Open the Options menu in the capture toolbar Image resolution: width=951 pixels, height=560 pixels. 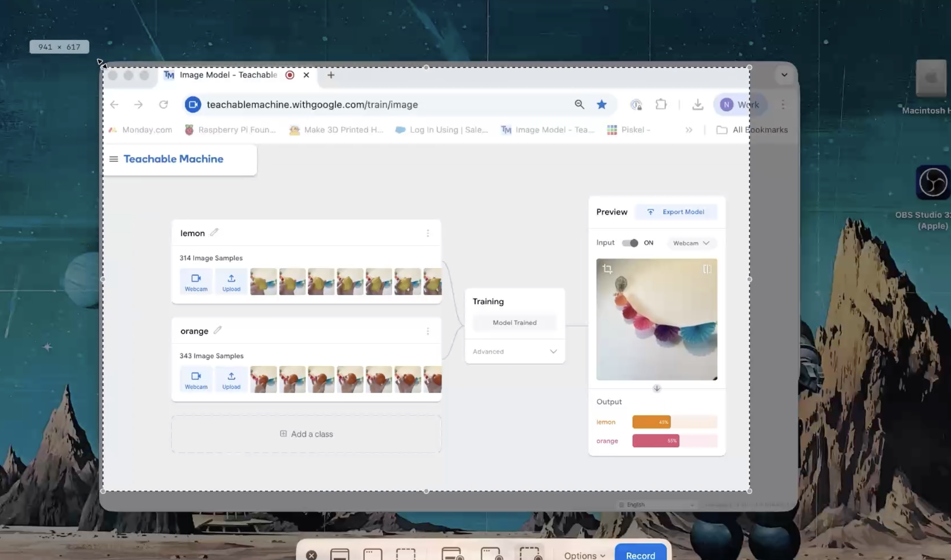coord(583,555)
